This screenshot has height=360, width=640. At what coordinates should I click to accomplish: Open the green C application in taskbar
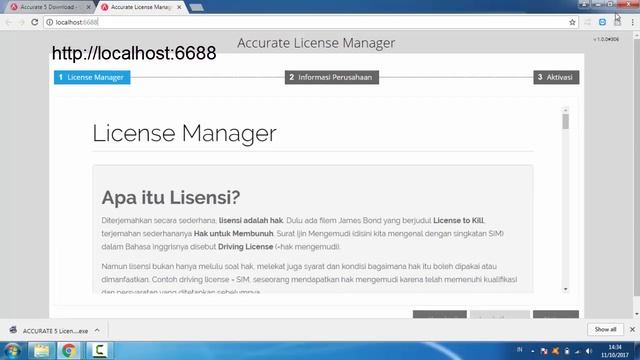(x=99, y=351)
